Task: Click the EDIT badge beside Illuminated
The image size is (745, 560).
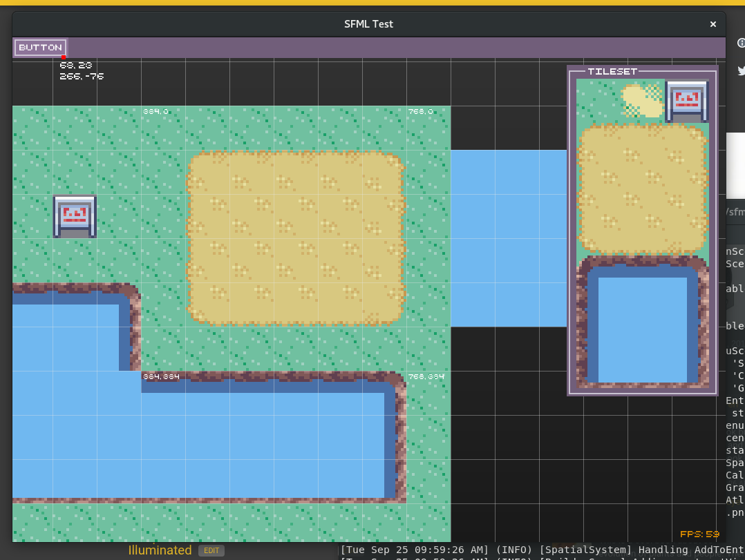Action: click(x=211, y=550)
